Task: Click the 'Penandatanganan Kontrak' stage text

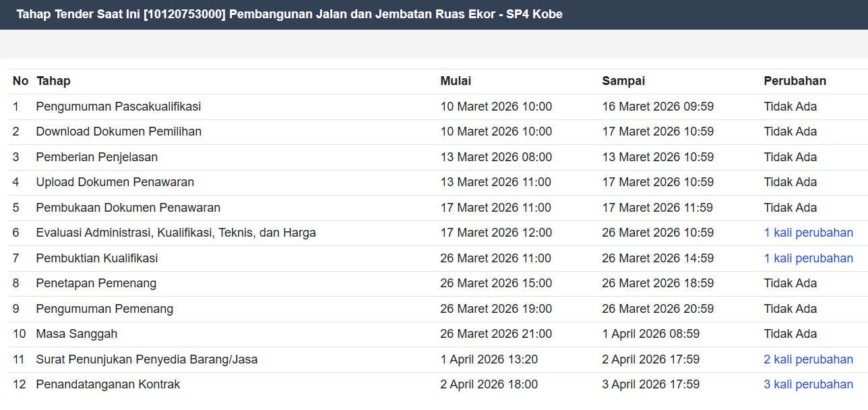Action: pos(108,384)
